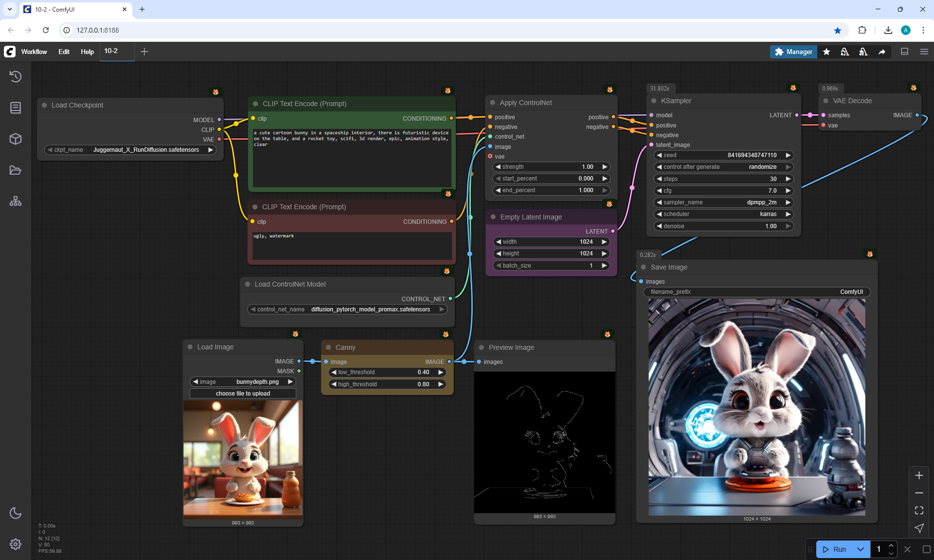Open the Workflow menu

[34, 52]
